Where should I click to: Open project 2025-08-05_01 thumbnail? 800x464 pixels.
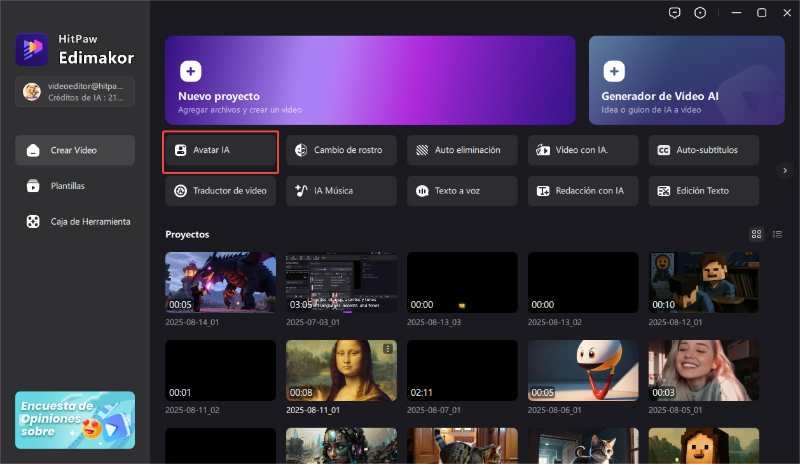pos(704,371)
